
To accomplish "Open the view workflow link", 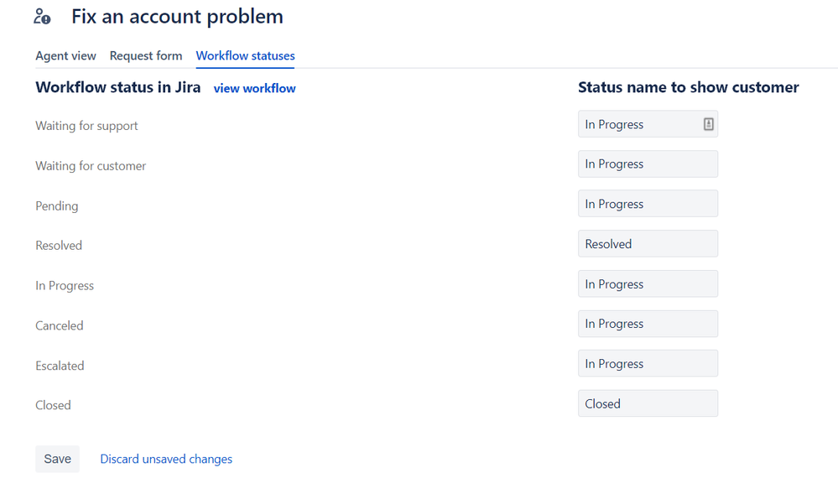I will [254, 88].
